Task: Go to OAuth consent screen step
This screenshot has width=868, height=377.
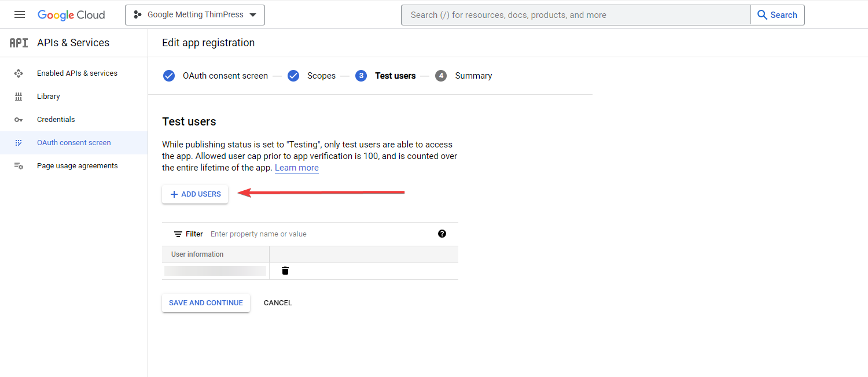Action: coord(225,76)
